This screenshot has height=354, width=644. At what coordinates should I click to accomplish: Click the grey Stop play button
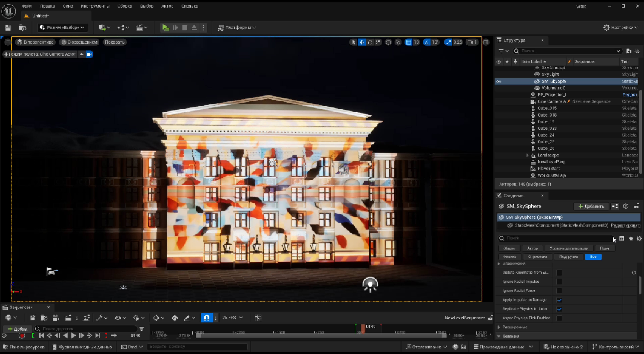click(x=185, y=28)
